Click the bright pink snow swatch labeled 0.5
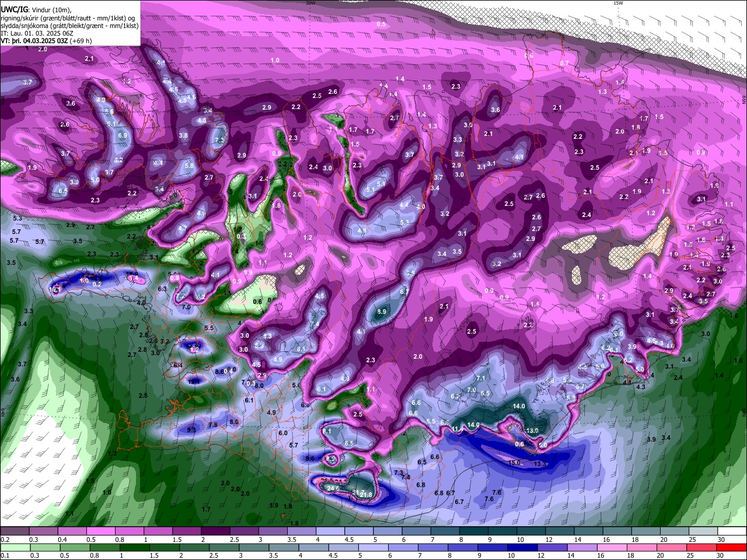Screen dimensions: 747x560 [100, 531]
